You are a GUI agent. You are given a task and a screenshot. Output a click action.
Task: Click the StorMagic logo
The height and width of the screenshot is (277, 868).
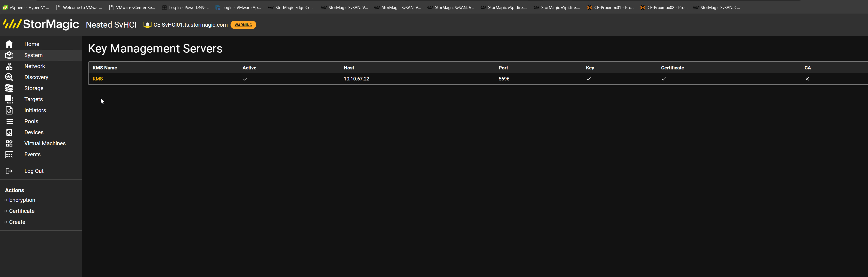click(41, 24)
